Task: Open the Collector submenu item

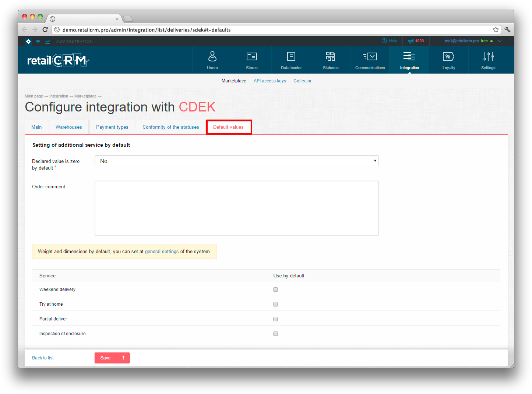Action: (x=303, y=81)
